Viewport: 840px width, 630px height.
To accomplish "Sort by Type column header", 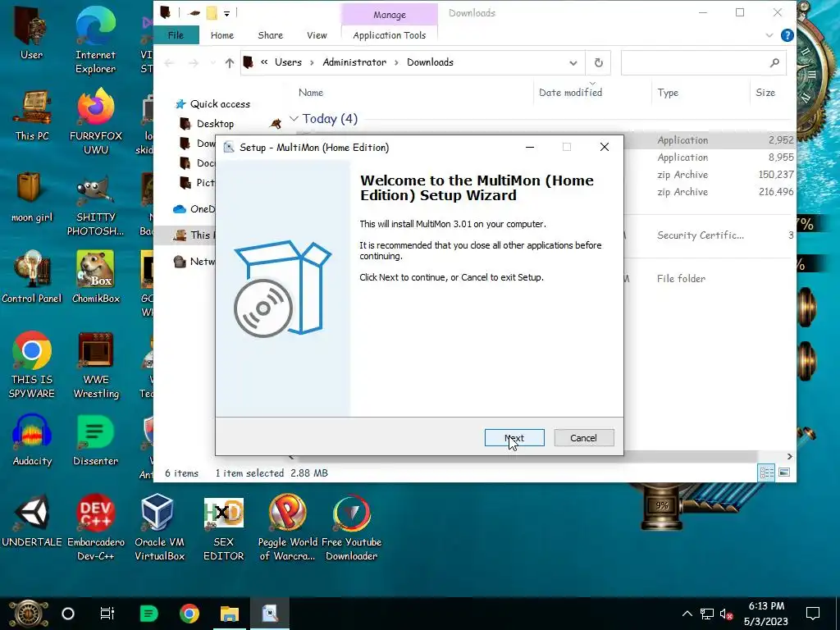I will coord(668,92).
